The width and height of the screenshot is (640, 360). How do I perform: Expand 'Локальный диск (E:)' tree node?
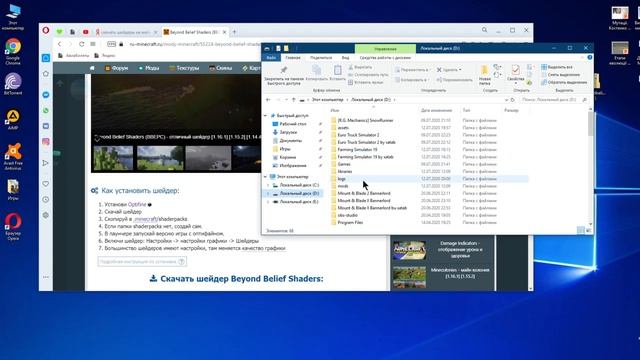(x=268, y=202)
